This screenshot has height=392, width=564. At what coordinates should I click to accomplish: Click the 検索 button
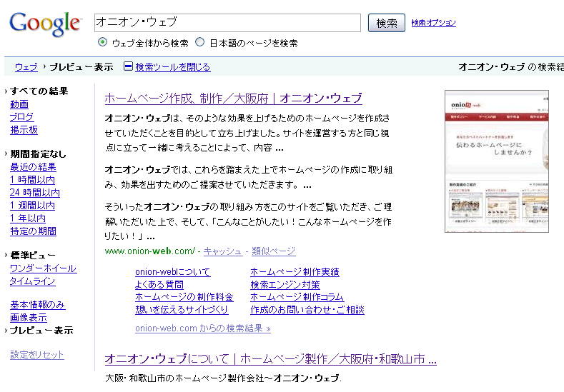pyautogui.click(x=387, y=23)
